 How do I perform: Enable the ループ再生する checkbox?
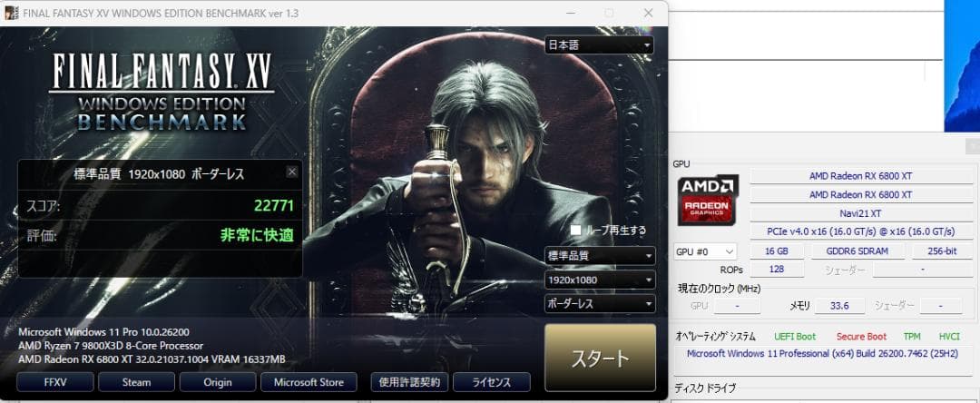[x=575, y=230]
